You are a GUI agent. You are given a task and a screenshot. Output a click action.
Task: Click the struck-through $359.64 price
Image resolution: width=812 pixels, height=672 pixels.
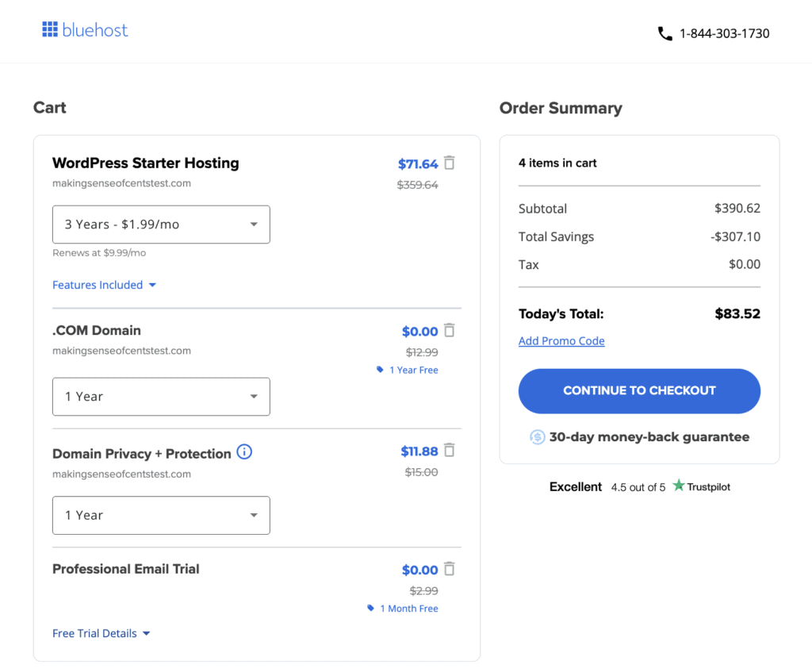417,185
